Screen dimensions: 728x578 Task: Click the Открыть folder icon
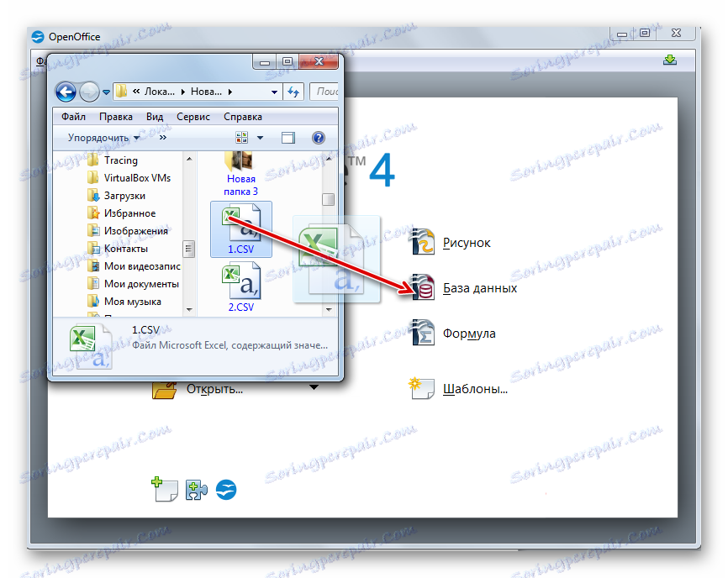coord(165,390)
